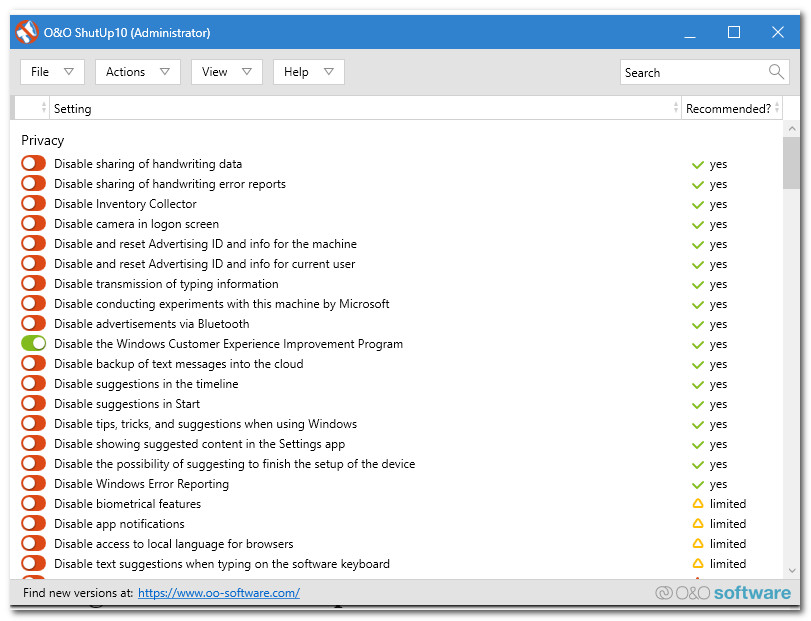Toggle Disable camera in logon screen
This screenshot has width=811, height=621.
34,223
